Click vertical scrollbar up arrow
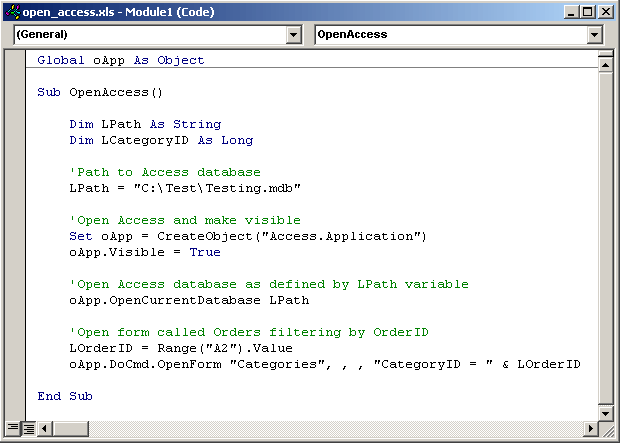Screen dimensions: 620x443 pyautogui.click(x=605, y=64)
